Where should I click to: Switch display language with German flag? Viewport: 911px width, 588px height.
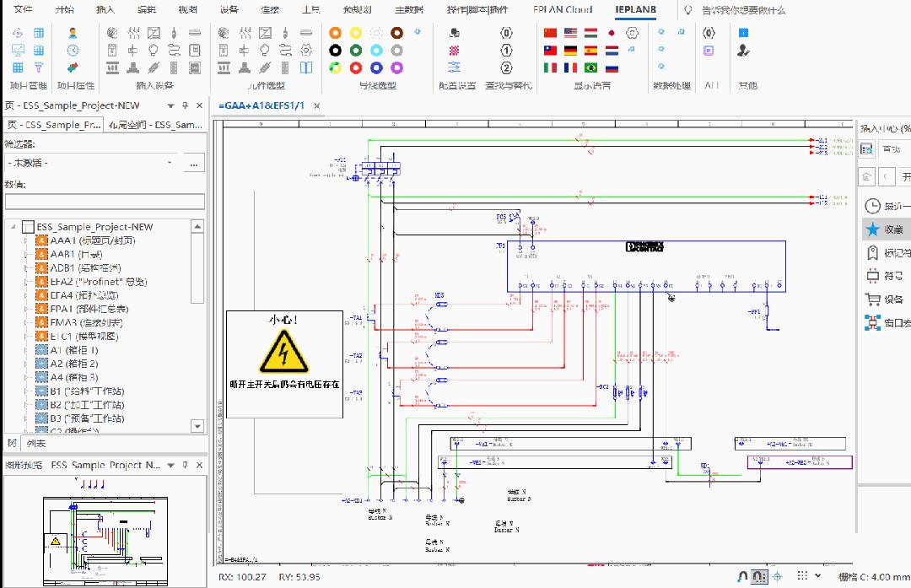[571, 51]
